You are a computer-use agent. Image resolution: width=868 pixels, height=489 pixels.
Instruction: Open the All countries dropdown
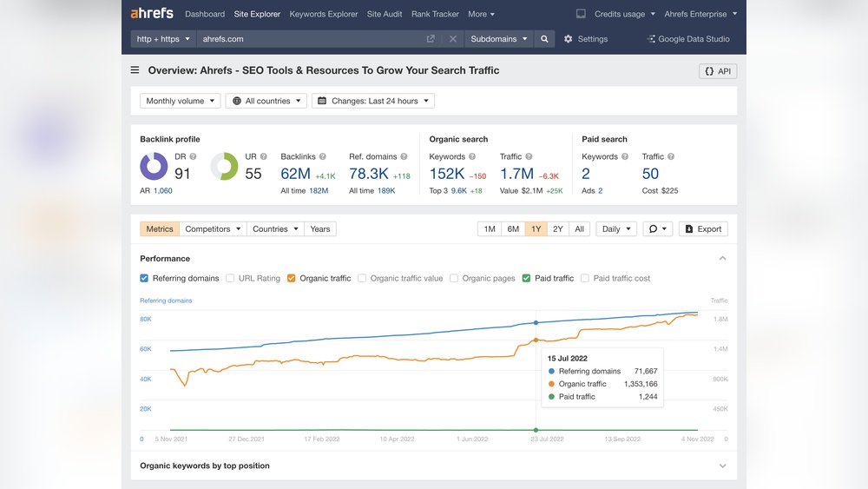266,101
